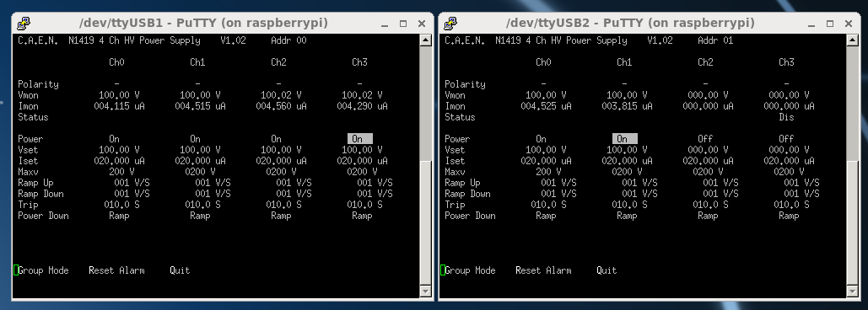The width and height of the screenshot is (868, 310).
Task: Click Ch1 Trip 010.0 S in ttyUSB1
Action: [x=202, y=205]
